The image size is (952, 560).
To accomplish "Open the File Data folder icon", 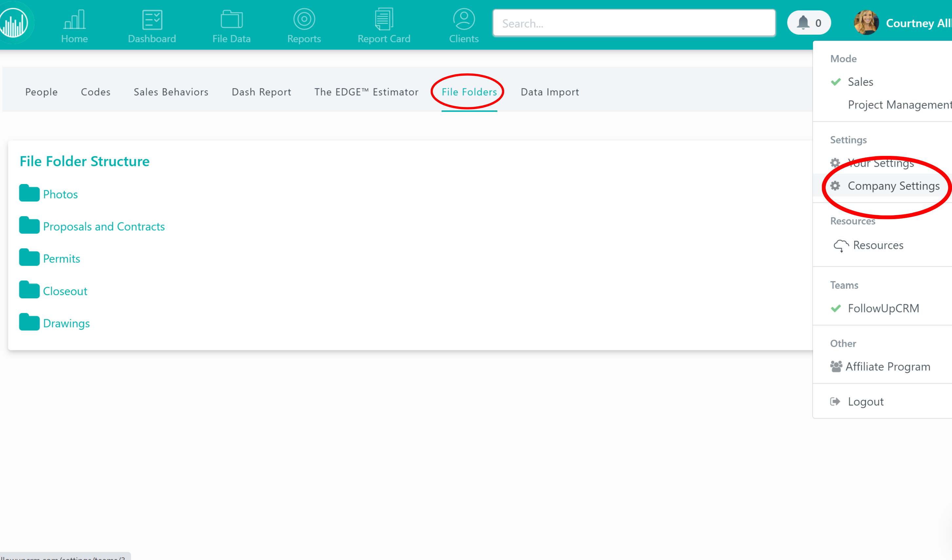I will (232, 19).
